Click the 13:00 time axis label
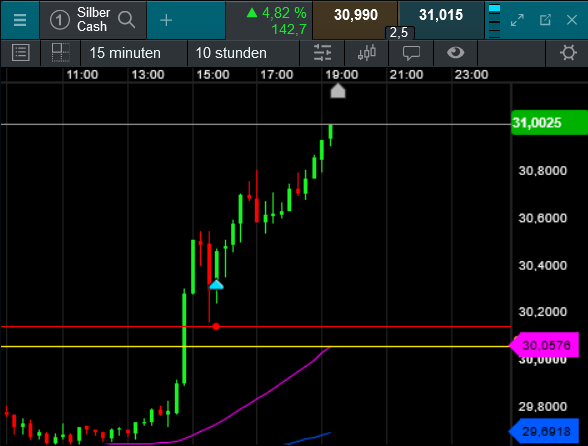Screen dimensions: 588x446 148,75
